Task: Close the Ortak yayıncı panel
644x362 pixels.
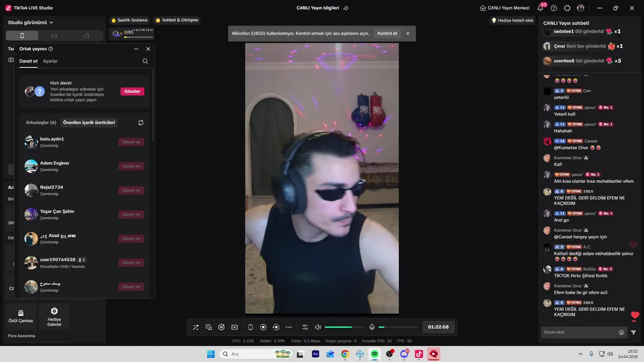Action: point(148,49)
